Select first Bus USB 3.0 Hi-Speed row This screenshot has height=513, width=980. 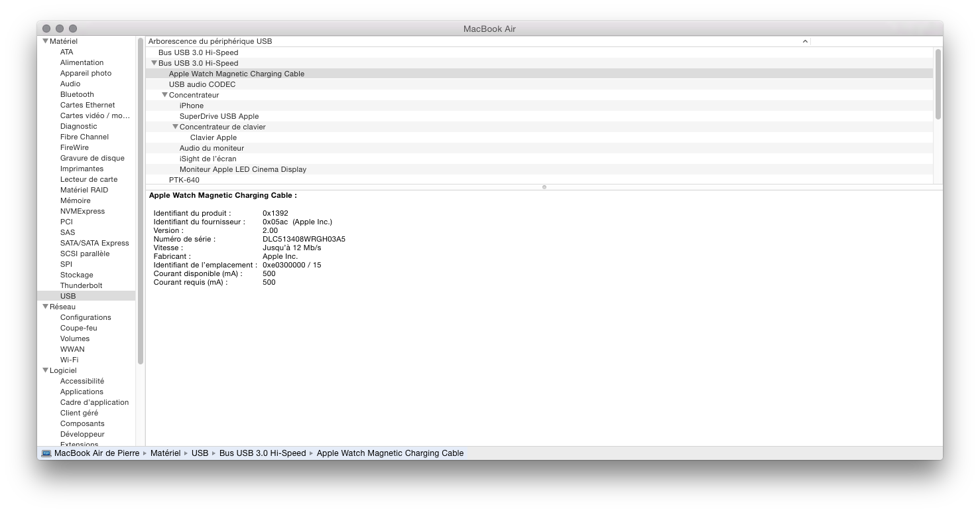539,52
